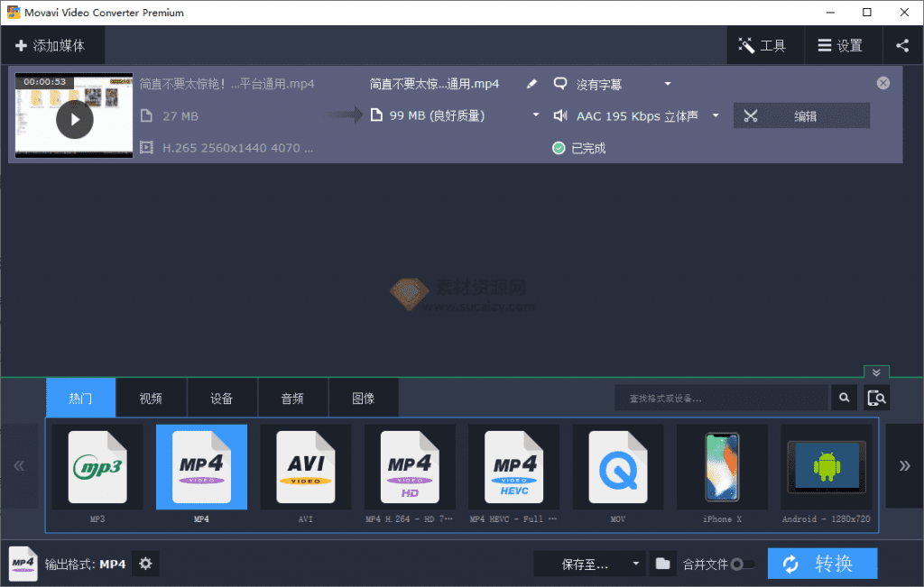Open the 音频 format tab
This screenshot has width=924, height=587.
(292, 398)
